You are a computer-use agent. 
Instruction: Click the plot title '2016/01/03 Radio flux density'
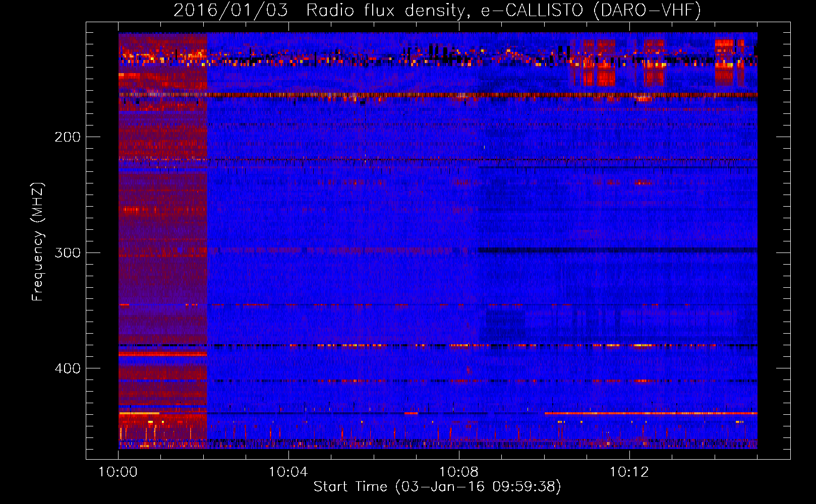(x=437, y=10)
